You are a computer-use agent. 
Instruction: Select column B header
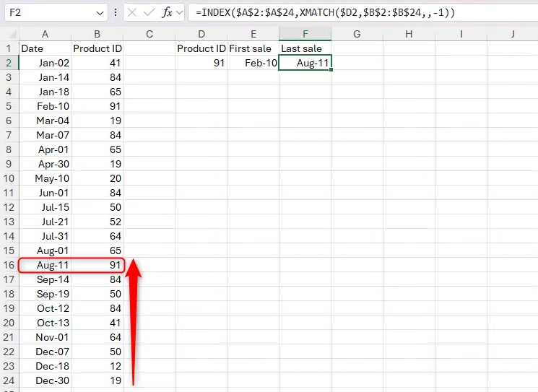(97, 34)
